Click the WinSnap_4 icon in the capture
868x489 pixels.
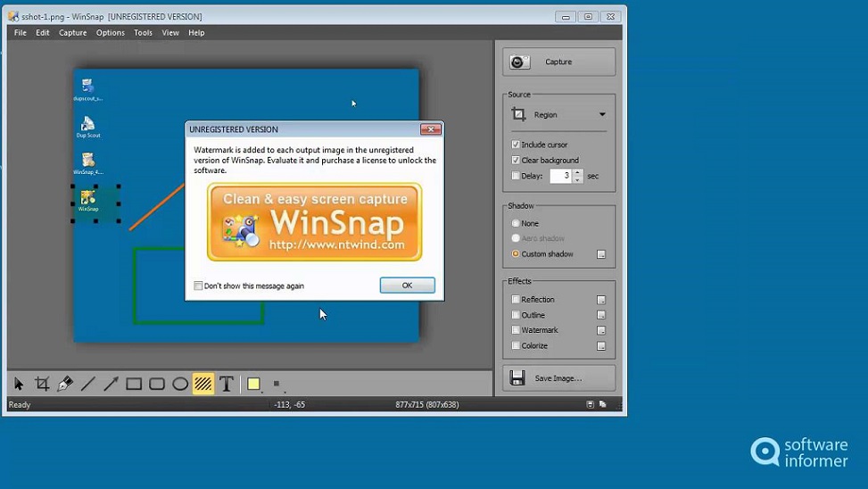(88, 164)
